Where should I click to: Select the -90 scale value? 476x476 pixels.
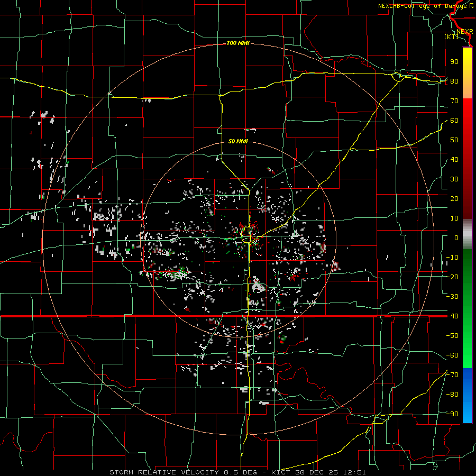point(452,414)
